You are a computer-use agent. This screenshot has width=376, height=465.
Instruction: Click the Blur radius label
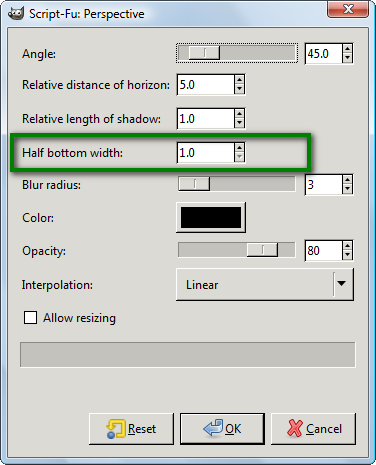(x=51, y=185)
